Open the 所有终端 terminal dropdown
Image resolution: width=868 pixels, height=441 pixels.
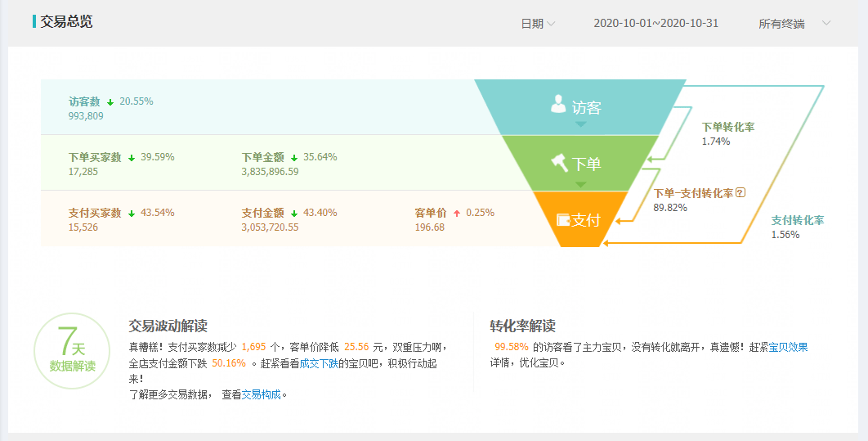click(794, 23)
